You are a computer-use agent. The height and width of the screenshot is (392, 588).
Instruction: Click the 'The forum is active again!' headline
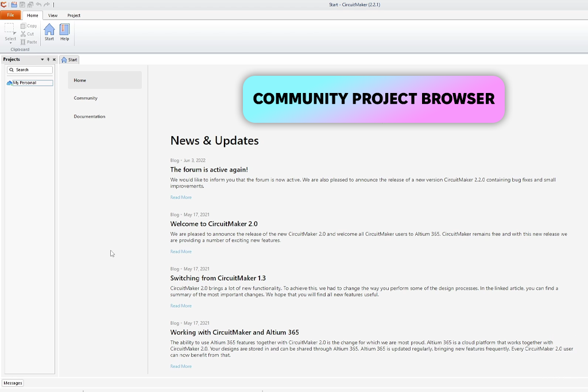pyautogui.click(x=209, y=170)
